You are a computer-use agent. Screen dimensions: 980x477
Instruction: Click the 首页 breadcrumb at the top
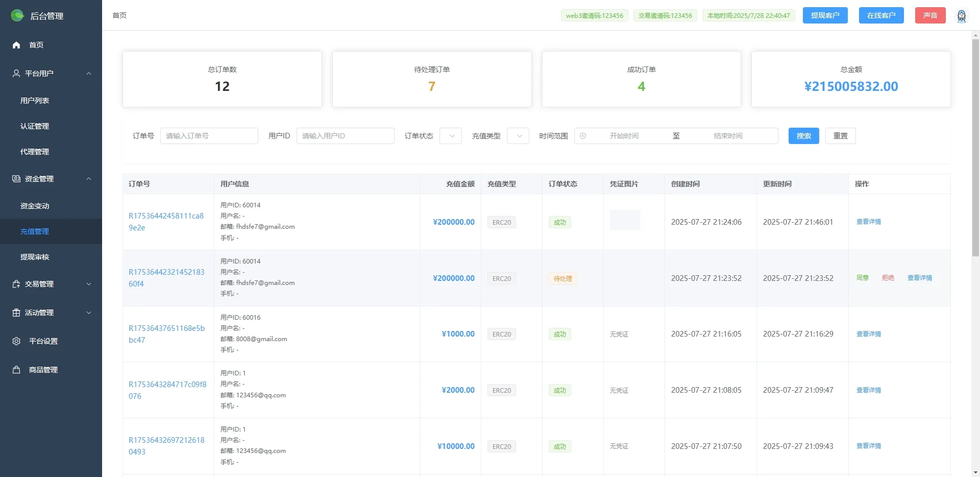coord(119,15)
